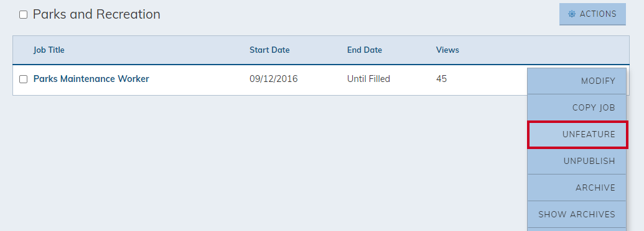Click the cut-off menu item below Show Archives

[577, 229]
